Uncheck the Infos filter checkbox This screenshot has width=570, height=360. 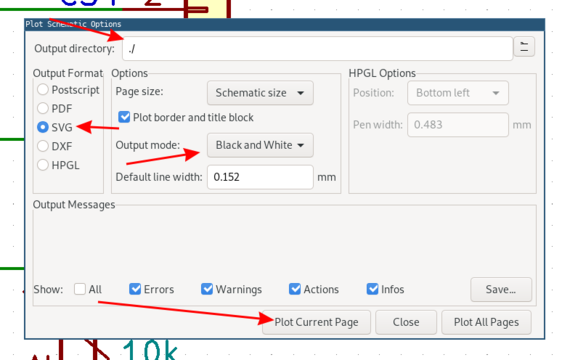[373, 289]
